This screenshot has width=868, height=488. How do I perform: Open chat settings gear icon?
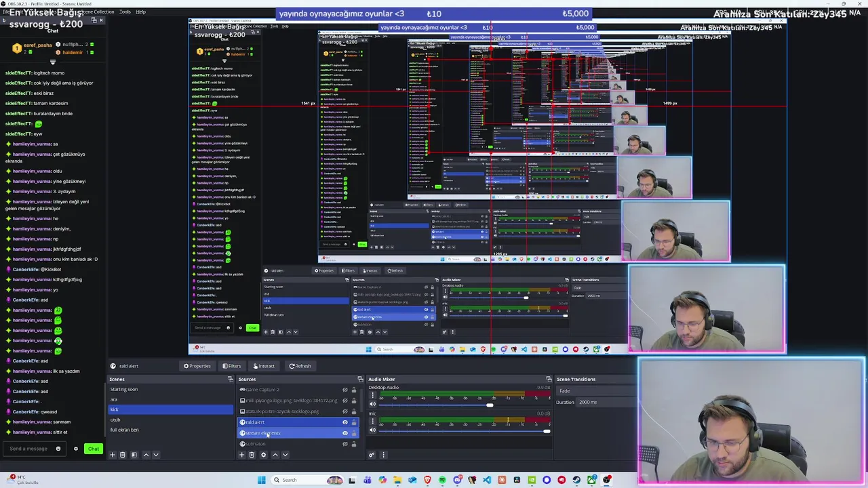(76, 449)
